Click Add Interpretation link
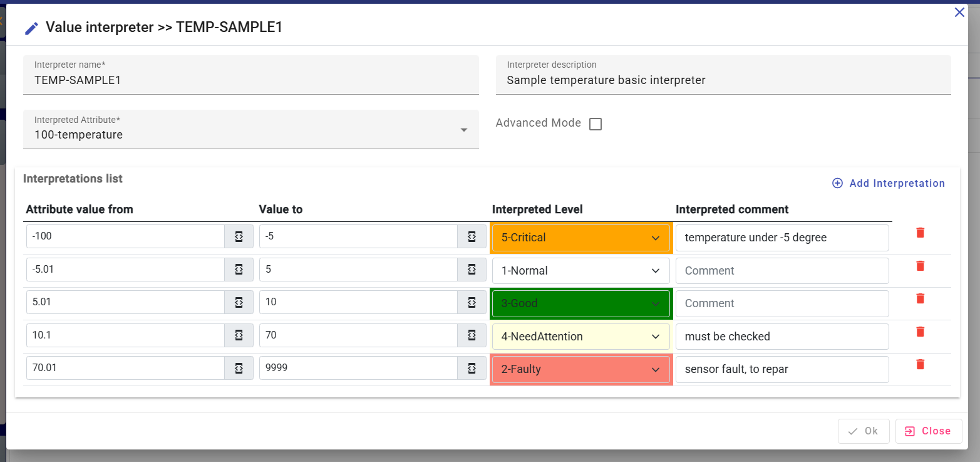The width and height of the screenshot is (980, 462). tap(888, 183)
